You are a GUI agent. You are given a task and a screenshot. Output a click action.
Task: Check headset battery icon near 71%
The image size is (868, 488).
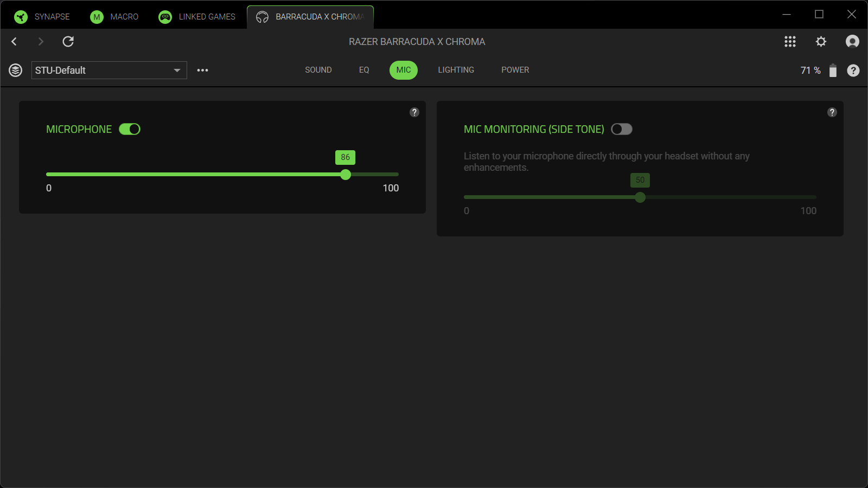(833, 70)
